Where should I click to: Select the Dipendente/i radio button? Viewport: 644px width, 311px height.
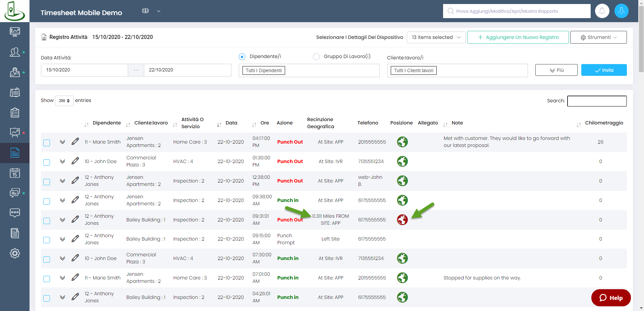click(242, 57)
